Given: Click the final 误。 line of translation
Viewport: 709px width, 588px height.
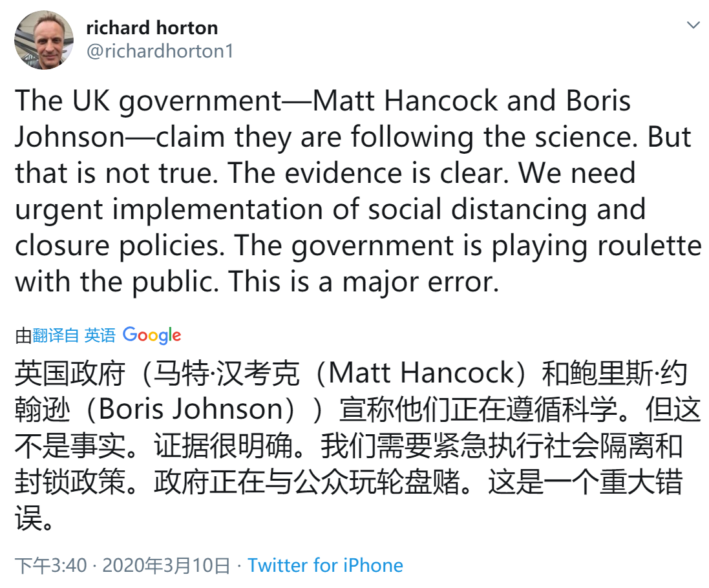Looking at the screenshot, I should [x=34, y=518].
